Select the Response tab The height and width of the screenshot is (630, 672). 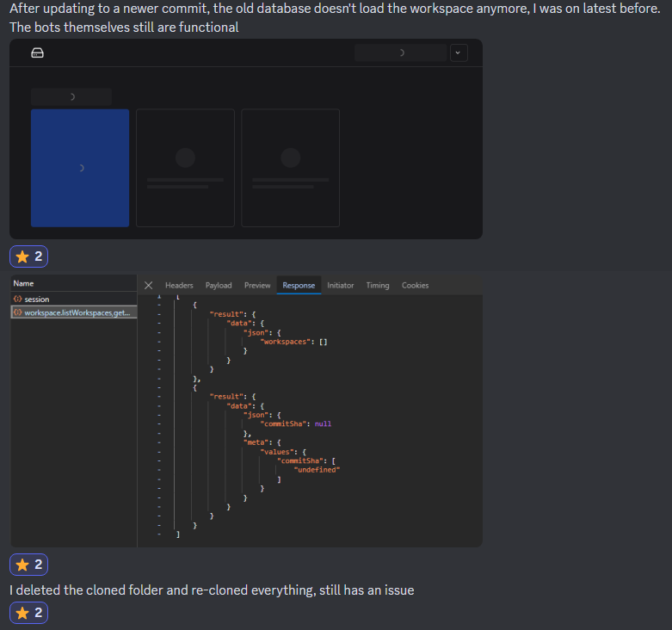coord(299,286)
